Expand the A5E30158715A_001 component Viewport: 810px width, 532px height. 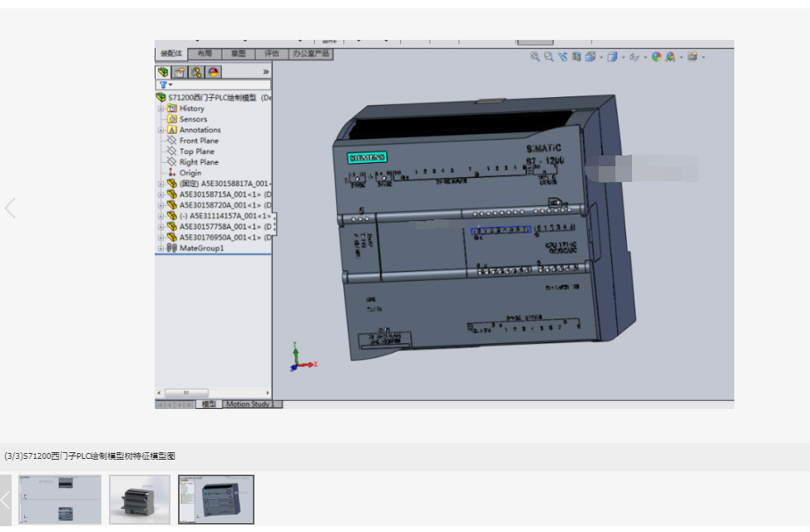[x=161, y=195]
